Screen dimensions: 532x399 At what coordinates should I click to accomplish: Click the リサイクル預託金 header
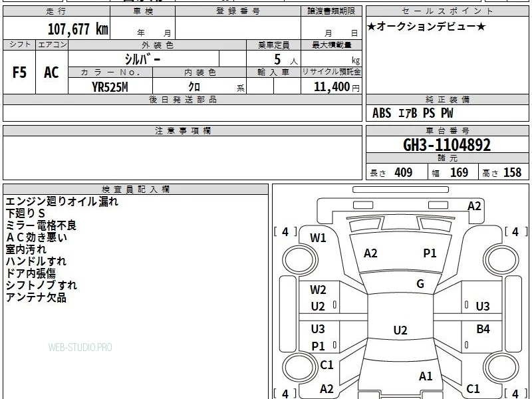331,72
